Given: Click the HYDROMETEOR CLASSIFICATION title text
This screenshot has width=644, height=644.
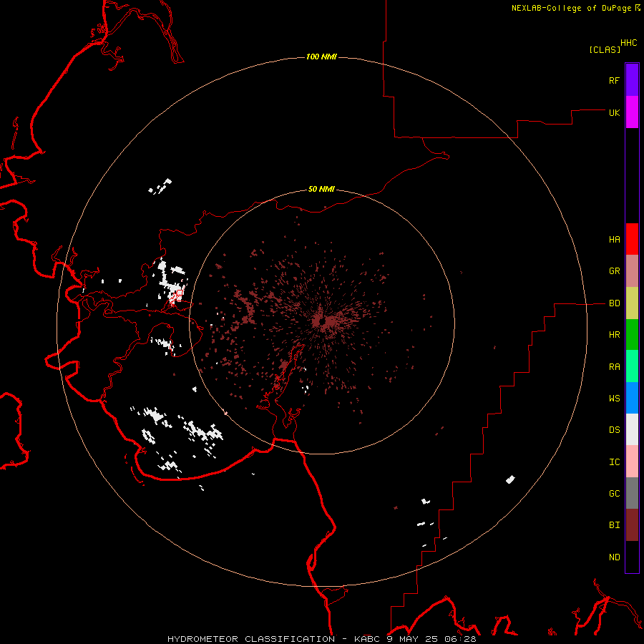Looking at the screenshot, I should click(x=251, y=639).
